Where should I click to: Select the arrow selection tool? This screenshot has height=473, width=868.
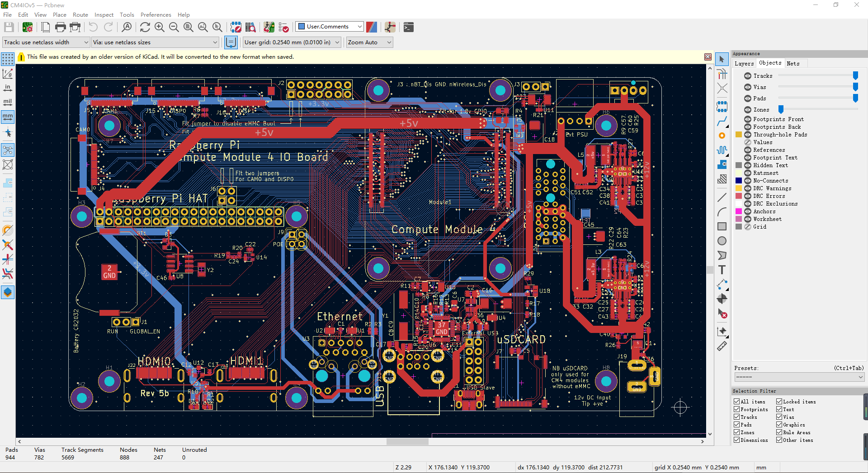tap(722, 59)
